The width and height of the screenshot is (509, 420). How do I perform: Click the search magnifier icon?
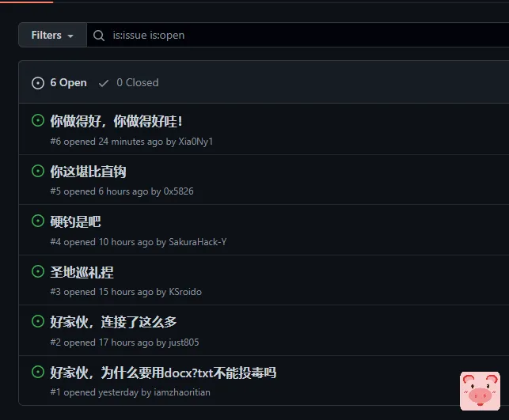(x=99, y=36)
